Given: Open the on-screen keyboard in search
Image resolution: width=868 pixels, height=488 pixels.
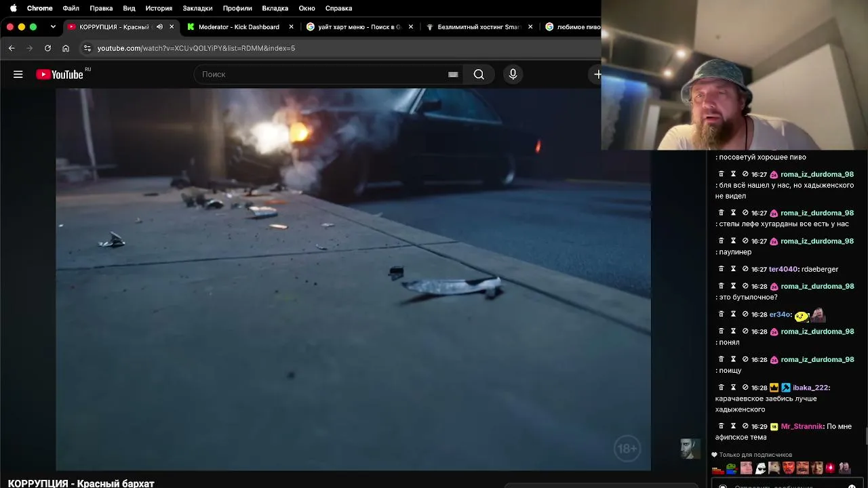Looking at the screenshot, I should (453, 75).
